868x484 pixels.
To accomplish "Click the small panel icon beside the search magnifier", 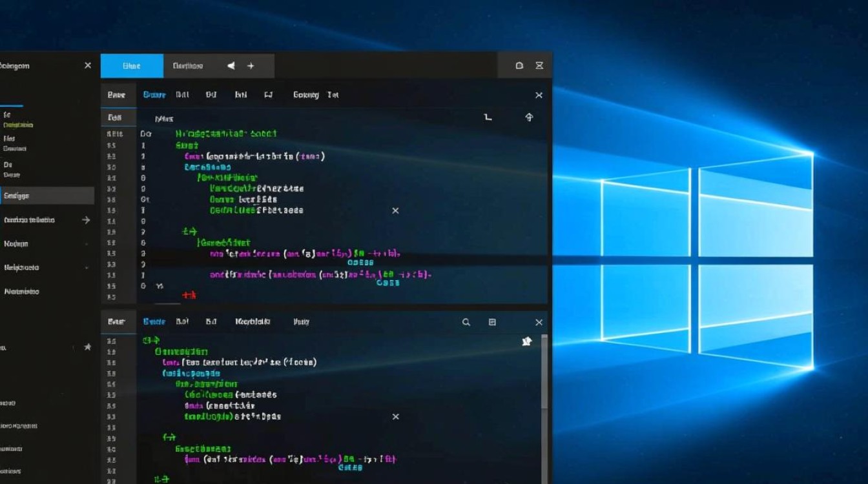I will (x=492, y=322).
